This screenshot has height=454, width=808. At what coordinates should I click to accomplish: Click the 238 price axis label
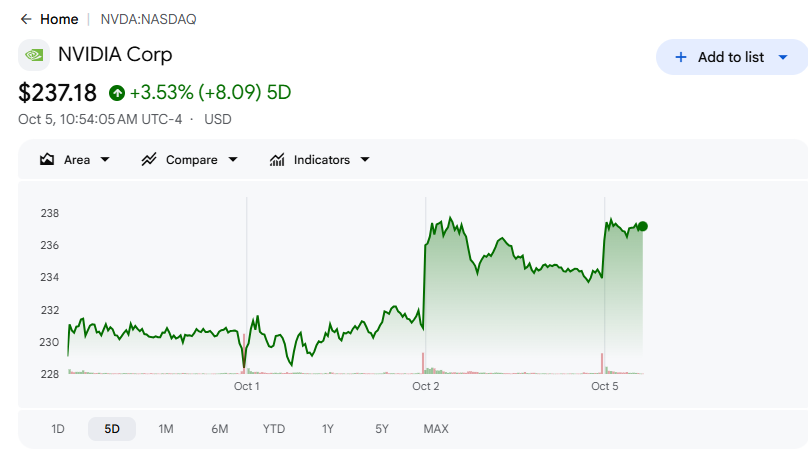point(49,213)
